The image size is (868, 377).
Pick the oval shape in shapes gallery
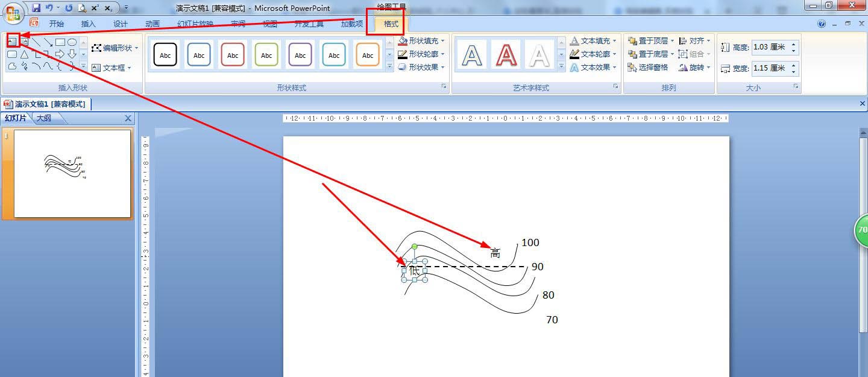72,42
